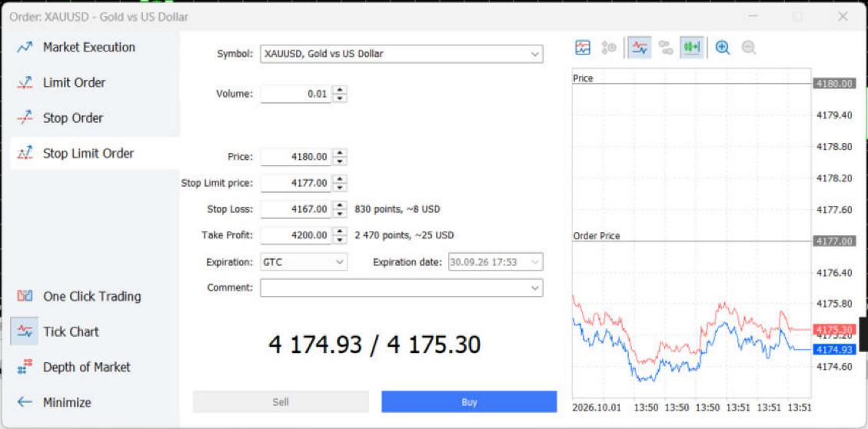Increase Take Profit stepper
This screenshot has width=868, height=429.
pos(340,231)
